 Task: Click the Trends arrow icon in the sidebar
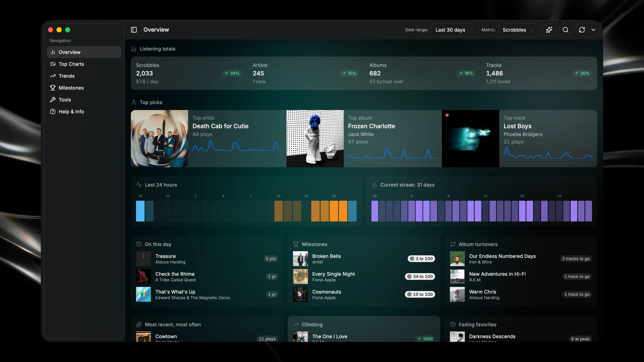53,76
